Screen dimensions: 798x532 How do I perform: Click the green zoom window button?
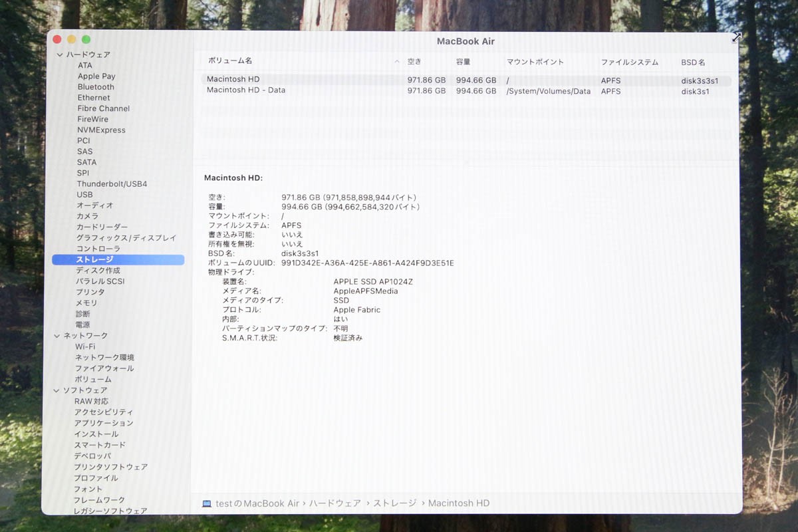tap(86, 40)
